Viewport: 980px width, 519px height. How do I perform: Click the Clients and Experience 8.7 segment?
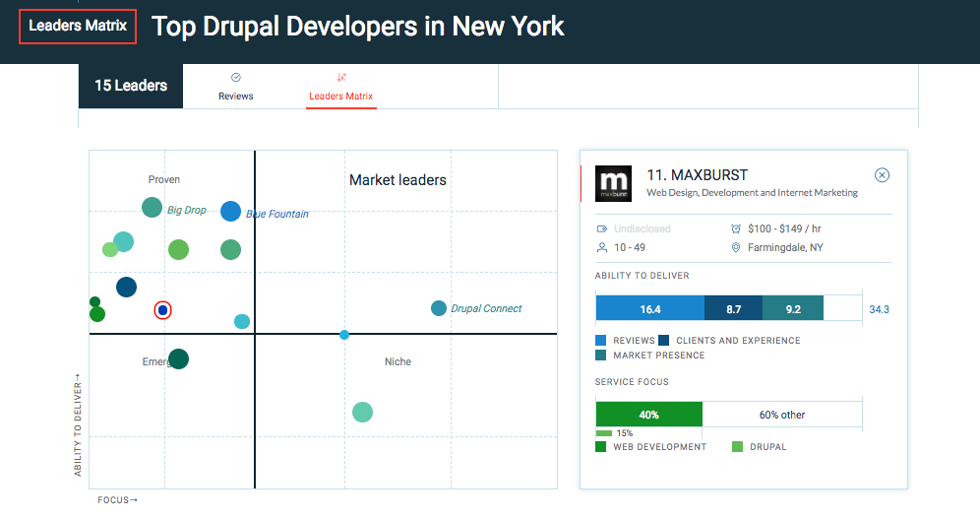(733, 308)
